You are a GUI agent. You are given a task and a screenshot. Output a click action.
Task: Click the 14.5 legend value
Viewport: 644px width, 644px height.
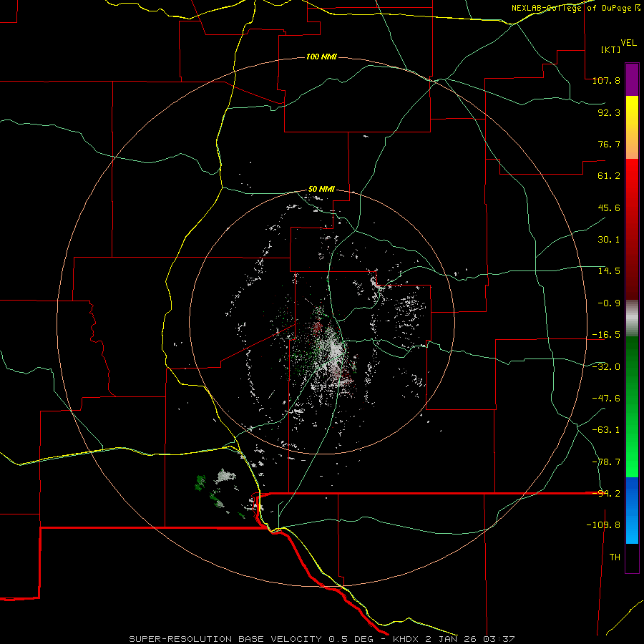tap(609, 271)
